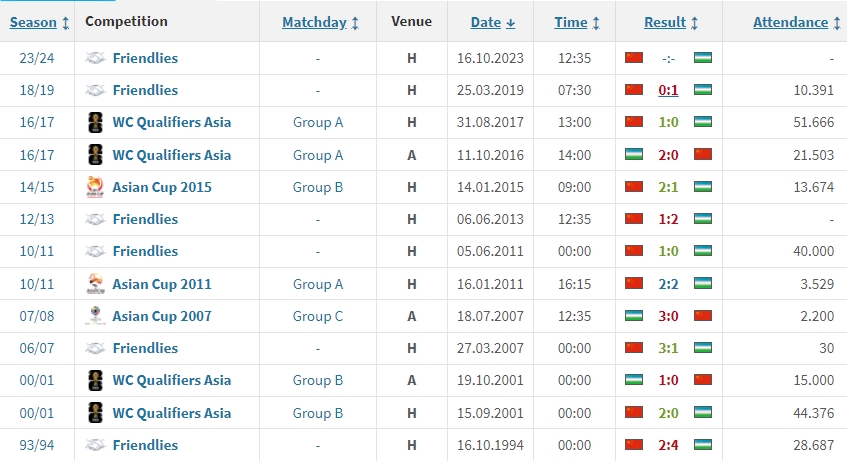Screen dimensions: 847x461
Task: Click the Friendlies handshake icon for 16.10.2023
Action: point(95,58)
